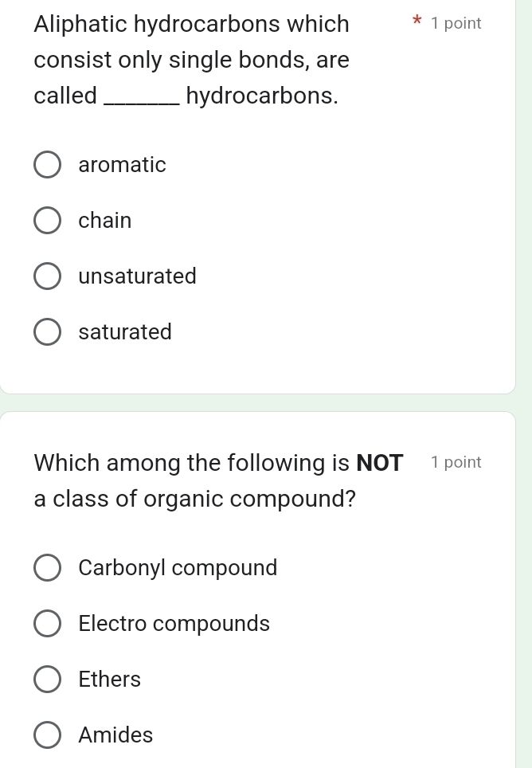This screenshot has height=768, width=532.
Task: Mark the 'saturated' radio button
Action: pyautogui.click(x=47, y=332)
